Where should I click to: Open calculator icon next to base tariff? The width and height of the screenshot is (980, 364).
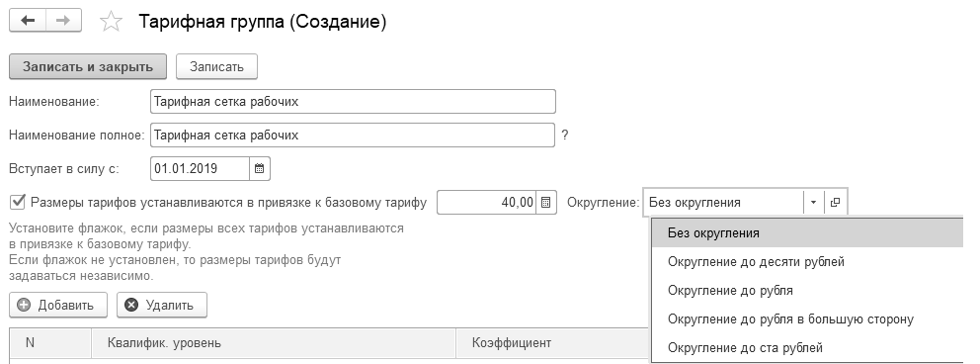[x=546, y=203]
